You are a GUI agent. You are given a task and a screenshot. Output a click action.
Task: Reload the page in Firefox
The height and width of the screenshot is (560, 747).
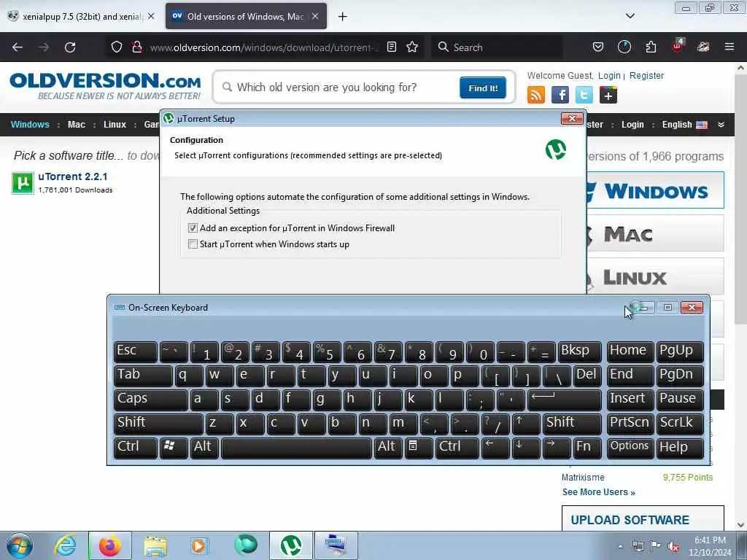click(x=70, y=47)
